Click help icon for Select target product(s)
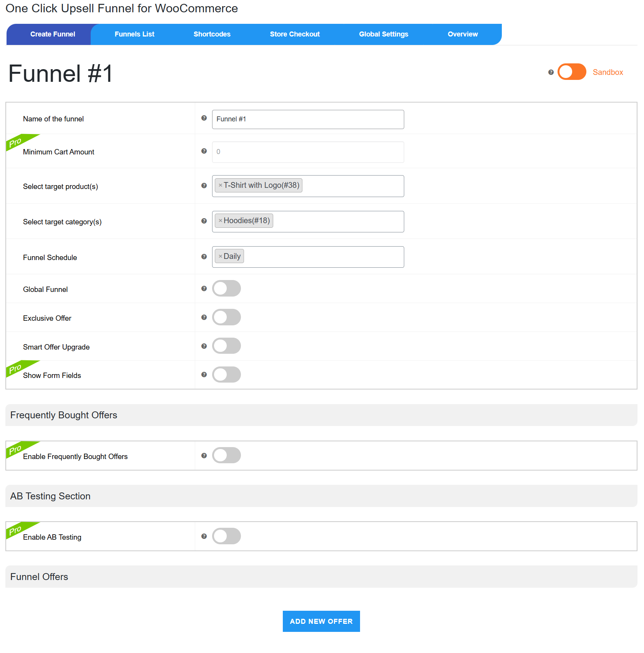Image resolution: width=644 pixels, height=653 pixels. coord(204,186)
